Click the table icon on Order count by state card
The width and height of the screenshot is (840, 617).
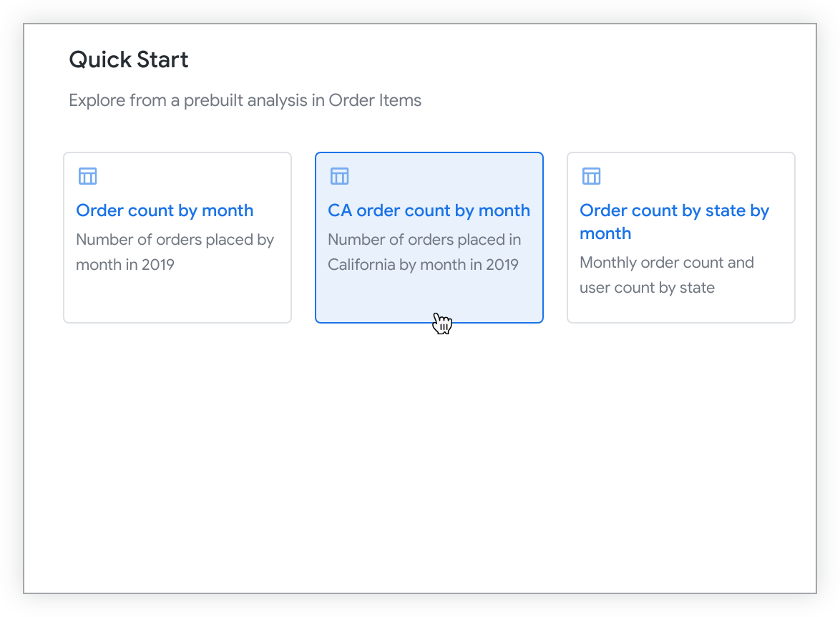tap(591, 176)
